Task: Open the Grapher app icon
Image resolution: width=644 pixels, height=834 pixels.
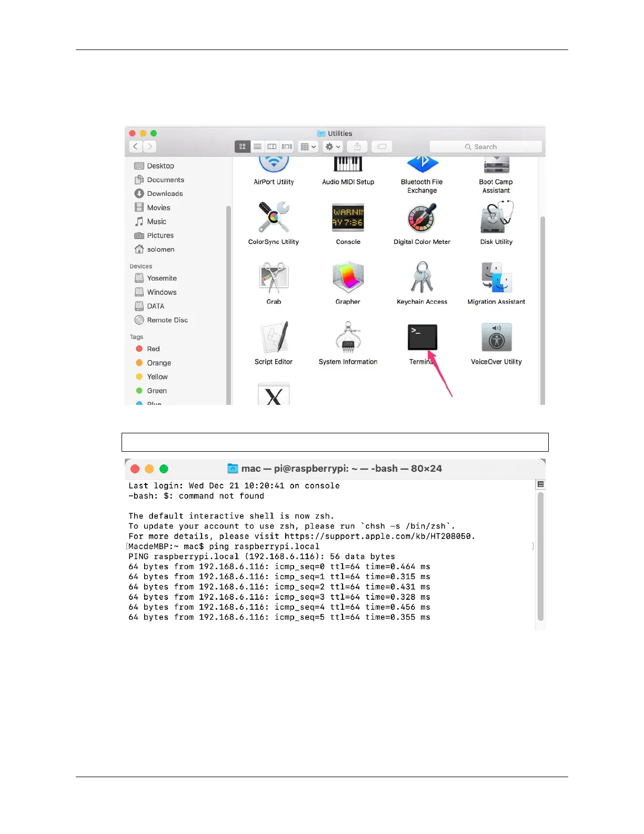Action: (x=348, y=277)
